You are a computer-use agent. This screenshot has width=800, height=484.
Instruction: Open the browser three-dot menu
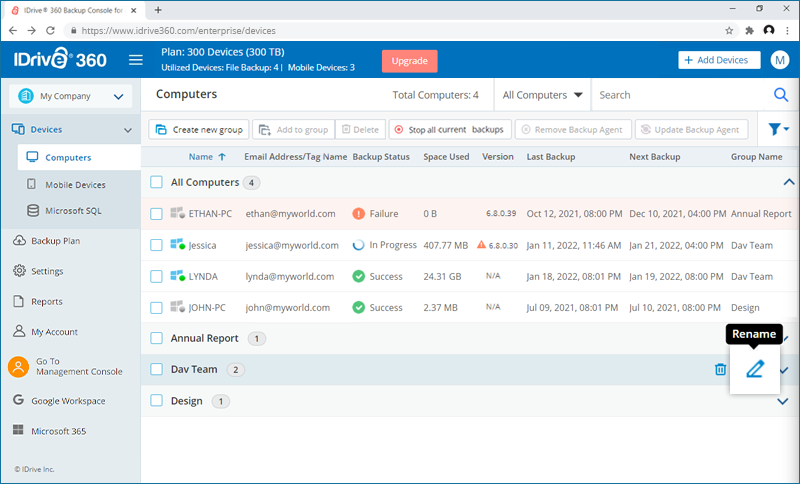point(788,31)
